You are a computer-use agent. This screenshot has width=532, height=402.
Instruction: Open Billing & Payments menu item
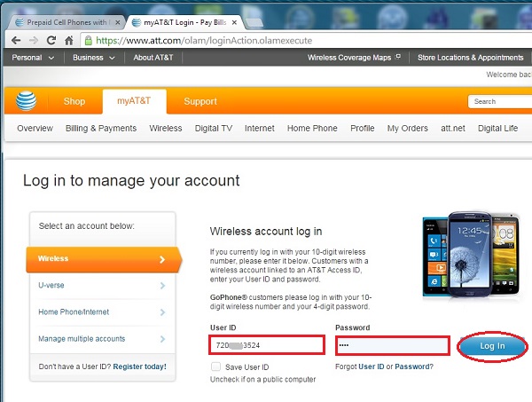coord(101,128)
